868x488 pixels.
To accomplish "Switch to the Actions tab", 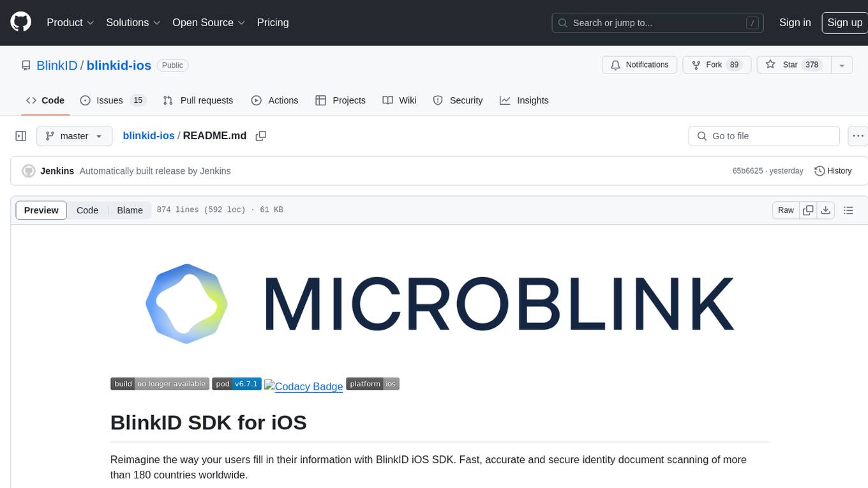I will pyautogui.click(x=274, y=100).
